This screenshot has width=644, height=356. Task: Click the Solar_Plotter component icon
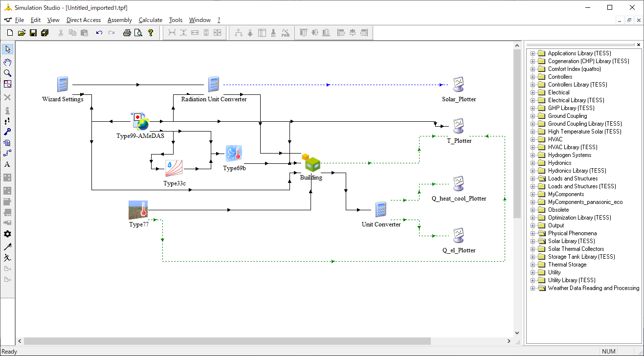coord(459,84)
